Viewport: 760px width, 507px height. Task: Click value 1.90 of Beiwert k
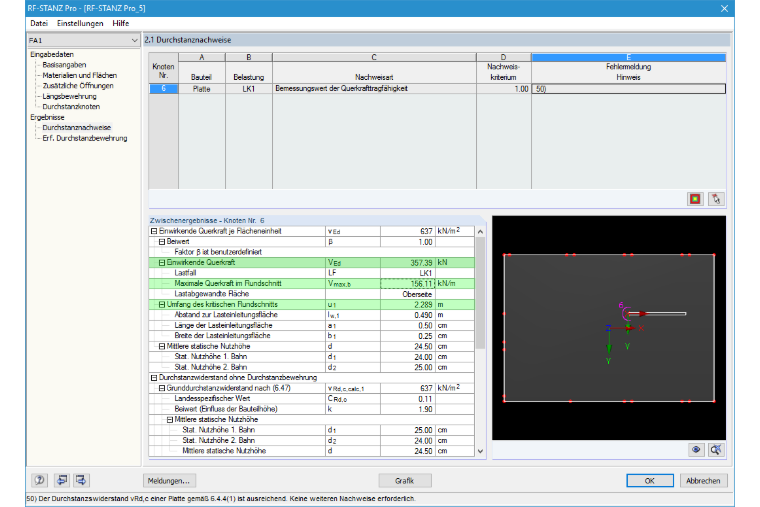coord(408,409)
